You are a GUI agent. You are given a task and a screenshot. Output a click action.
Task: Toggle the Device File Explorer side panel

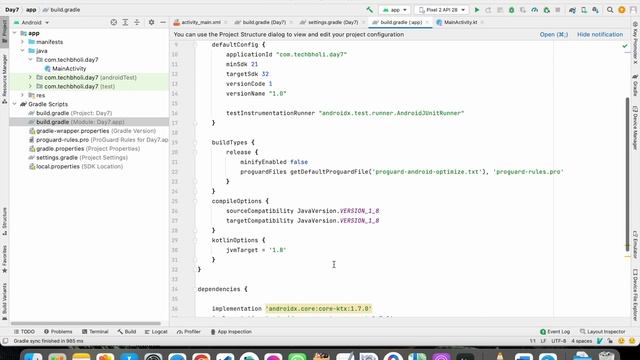(635, 294)
